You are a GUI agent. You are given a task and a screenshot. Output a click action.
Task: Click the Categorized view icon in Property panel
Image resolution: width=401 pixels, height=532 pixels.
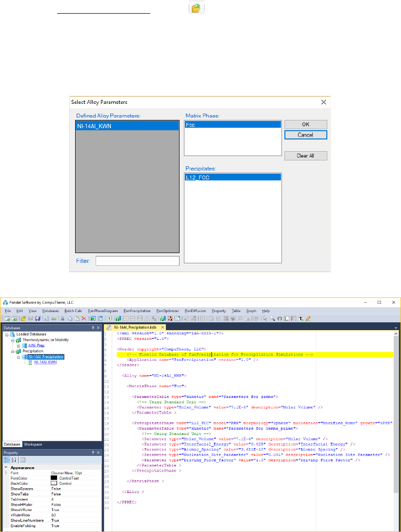point(7,460)
